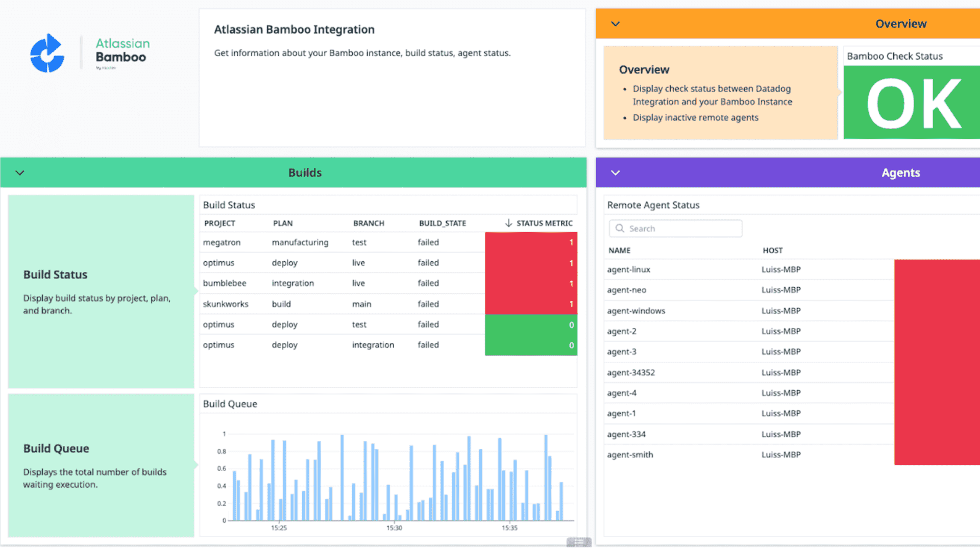
Task: Click 'Atlassian Bamboo Integration' heading
Action: point(294,30)
